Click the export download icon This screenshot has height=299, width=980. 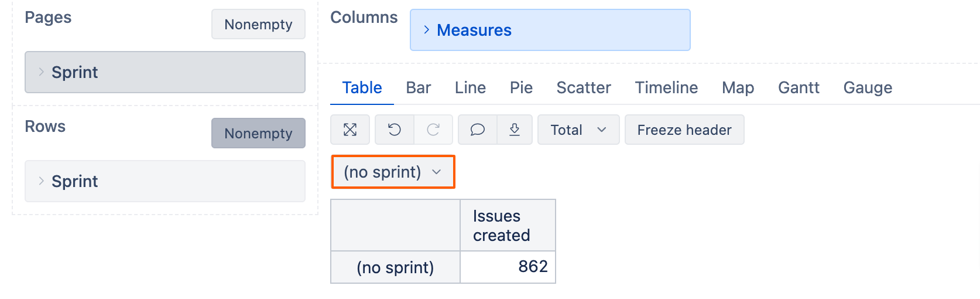515,130
